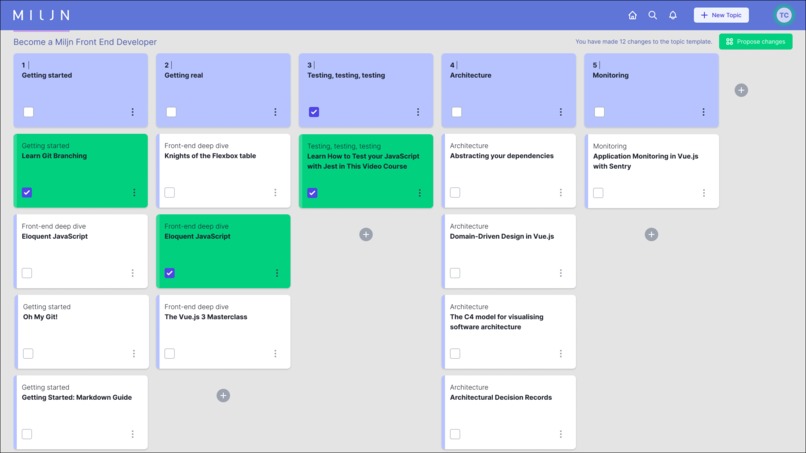Open the TC user avatar menu
The image size is (806, 453).
coord(784,15)
